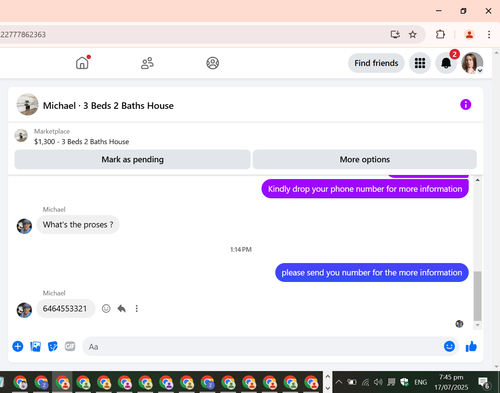
Task: Open the Groups icon in top navigation
Action: [x=212, y=63]
